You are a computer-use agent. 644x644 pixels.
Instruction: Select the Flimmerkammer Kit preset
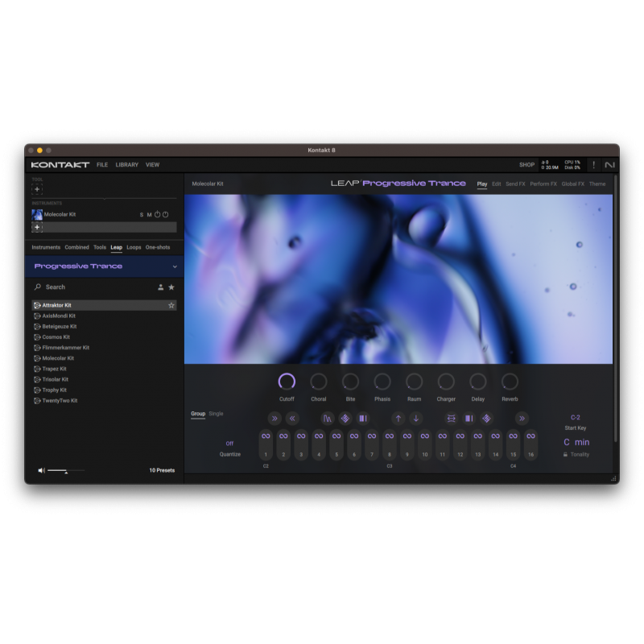[105, 348]
